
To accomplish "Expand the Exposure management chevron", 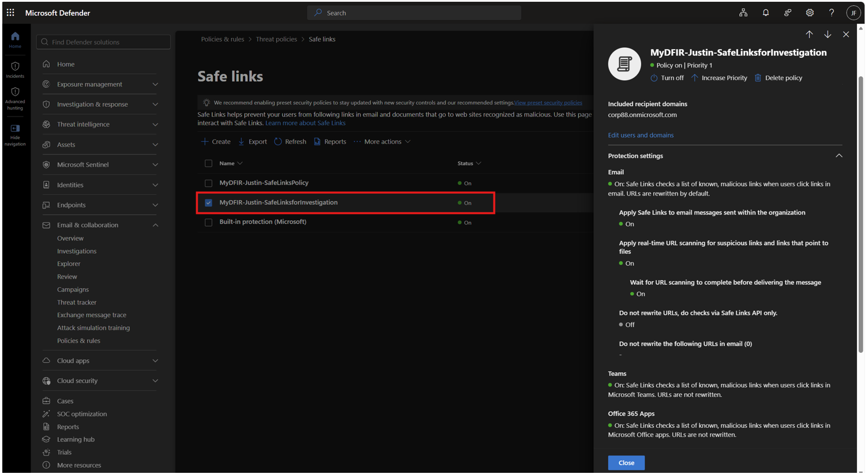I will click(x=155, y=84).
